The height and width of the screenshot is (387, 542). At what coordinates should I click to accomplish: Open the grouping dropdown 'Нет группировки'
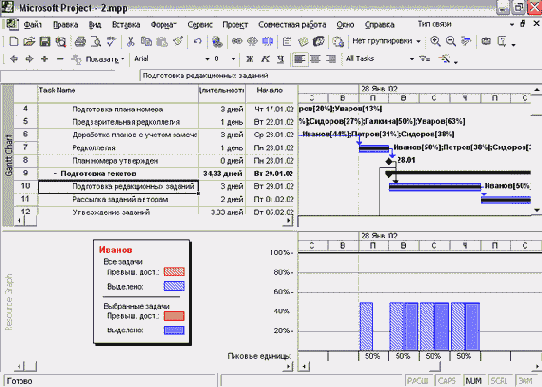pos(419,41)
